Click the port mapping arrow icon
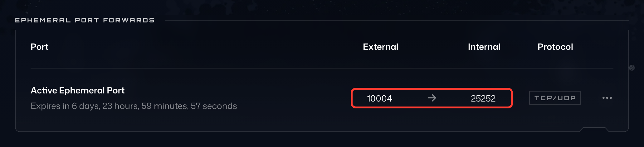The image size is (644, 147). coord(432,98)
